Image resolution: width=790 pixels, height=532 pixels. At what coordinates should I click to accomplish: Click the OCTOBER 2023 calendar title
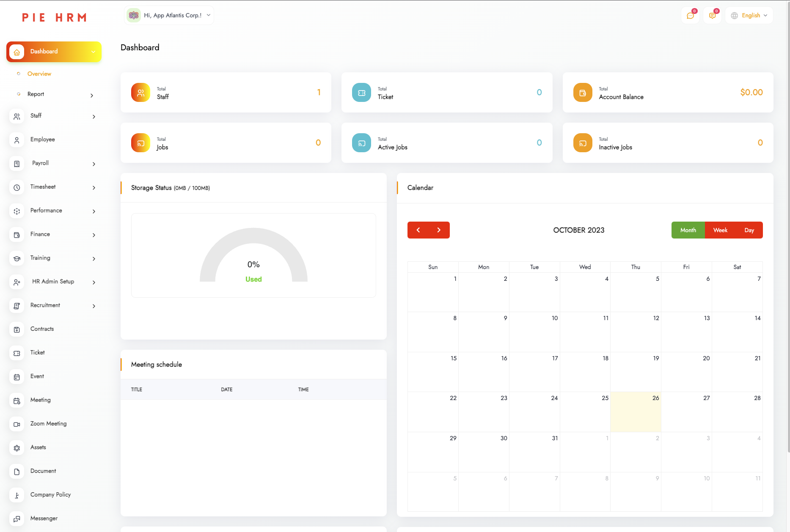pos(579,230)
